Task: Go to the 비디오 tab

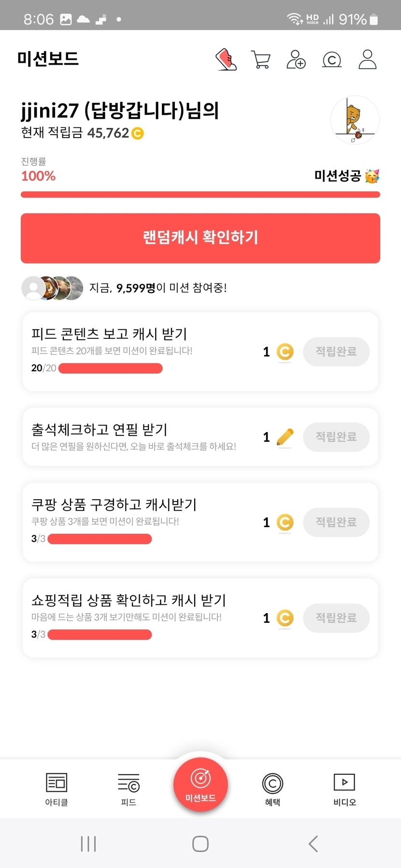Action: [x=344, y=789]
